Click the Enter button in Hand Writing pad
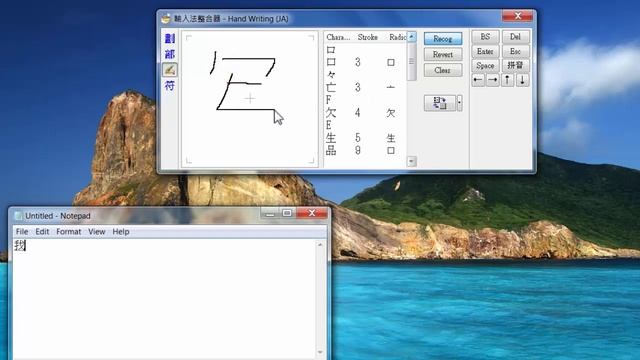This screenshot has width=640, height=360. [x=485, y=51]
